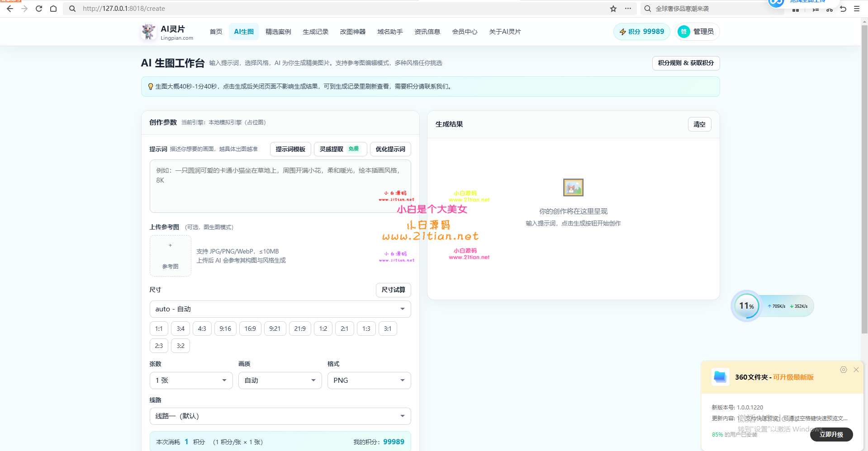The image size is (868, 451).
Task: Click the browser forward arrow
Action: tap(24, 9)
